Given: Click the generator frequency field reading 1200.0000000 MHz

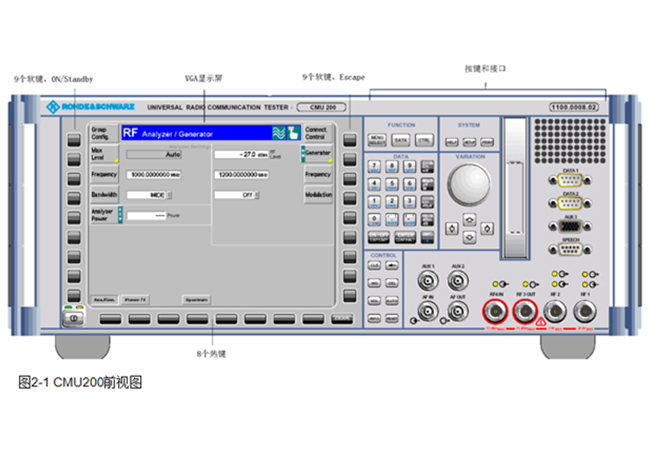Looking at the screenshot, I should click(x=241, y=175).
